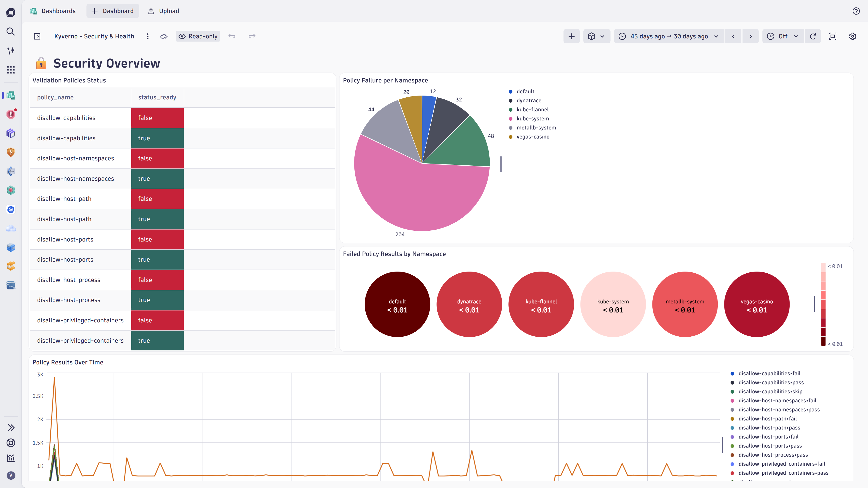Click the cloud sync status icon
Screen dimensions: 868x488
[164, 36]
